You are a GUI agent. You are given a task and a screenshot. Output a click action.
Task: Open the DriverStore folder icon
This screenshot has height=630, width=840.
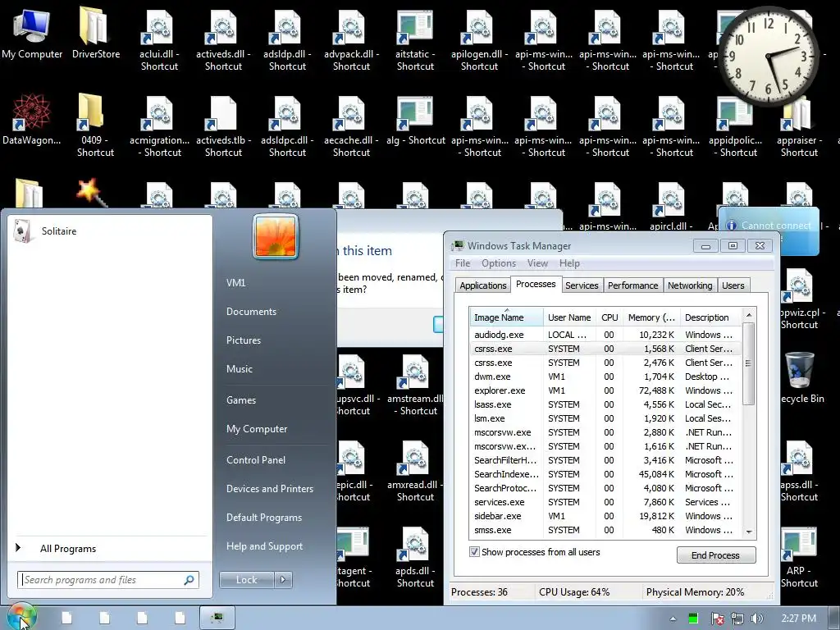click(x=96, y=34)
